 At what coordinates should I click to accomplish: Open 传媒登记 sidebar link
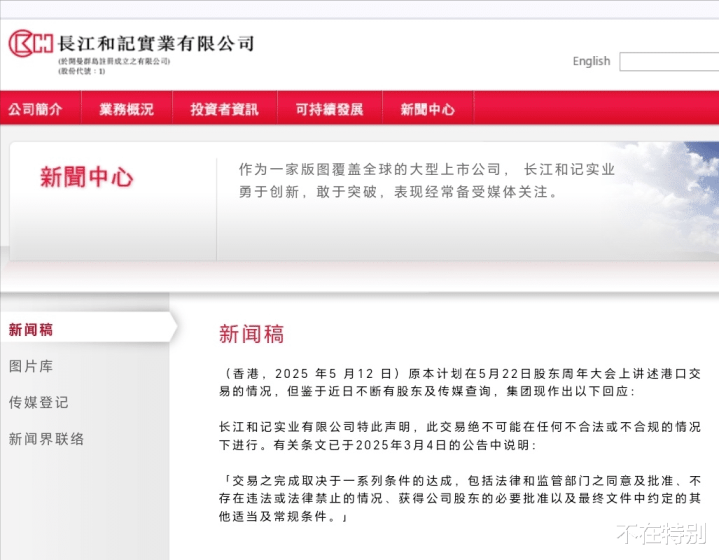[x=39, y=402]
